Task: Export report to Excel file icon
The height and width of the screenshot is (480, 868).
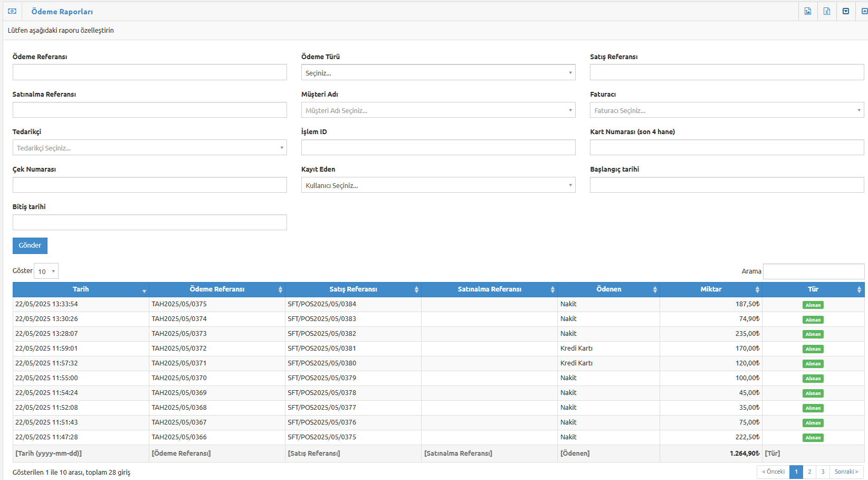Action: (x=827, y=11)
